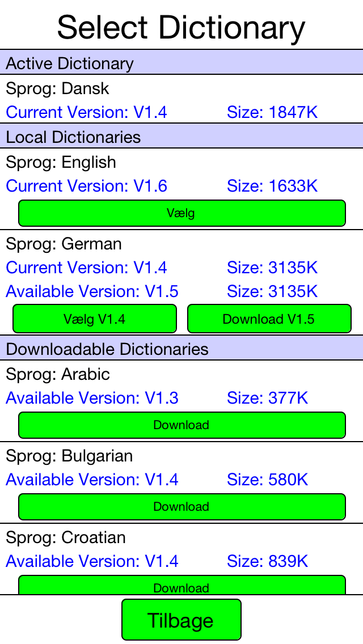Click the Downloadable Dictionaries section header
363x644 pixels.
pos(181,349)
